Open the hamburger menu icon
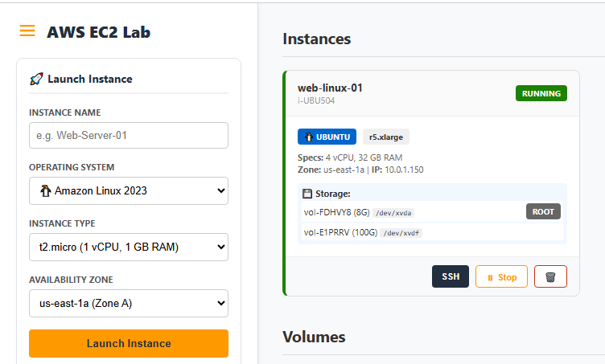Screen dimensions: 605x364 [x=27, y=31]
